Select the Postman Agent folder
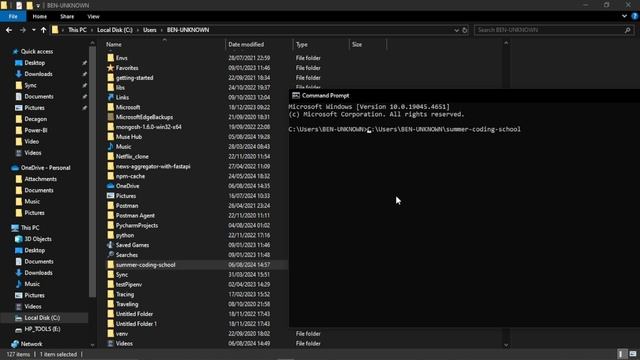This screenshot has width=640, height=360. point(135,216)
